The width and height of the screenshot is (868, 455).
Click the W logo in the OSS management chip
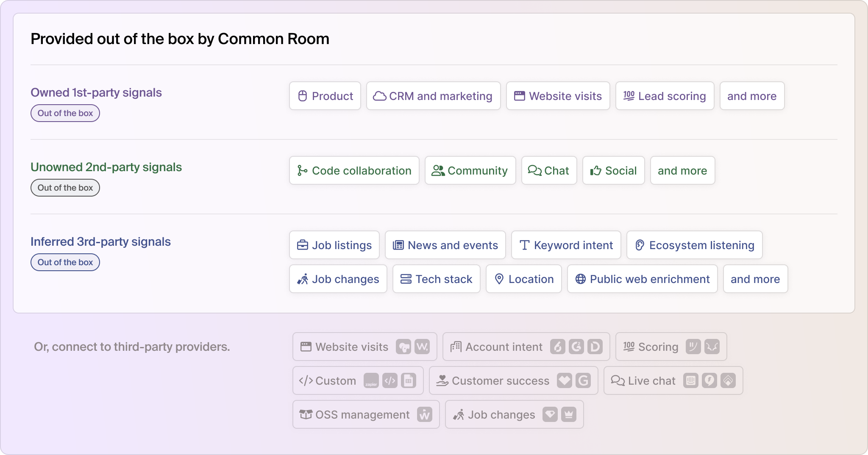[x=425, y=415]
